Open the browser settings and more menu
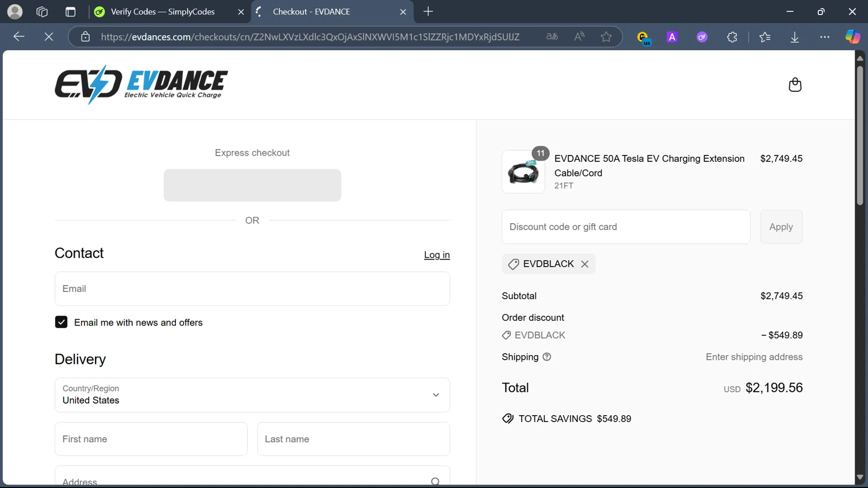This screenshot has width=868, height=488. tap(825, 37)
